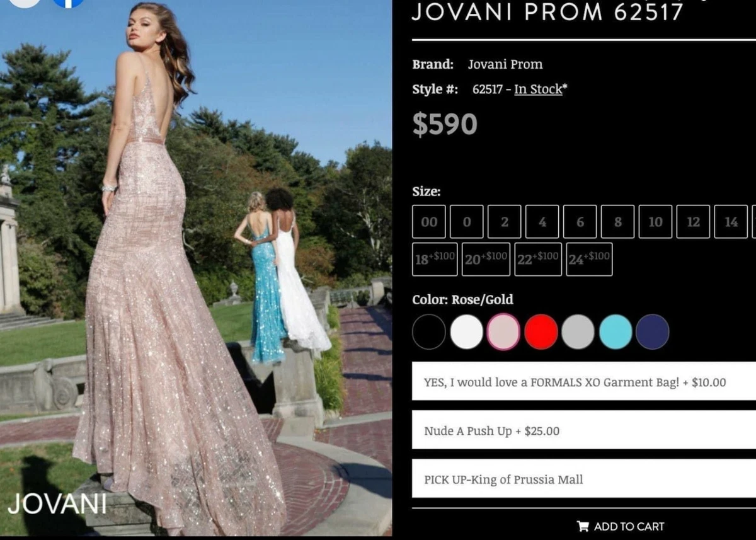Click the In Stock link

[x=538, y=89]
